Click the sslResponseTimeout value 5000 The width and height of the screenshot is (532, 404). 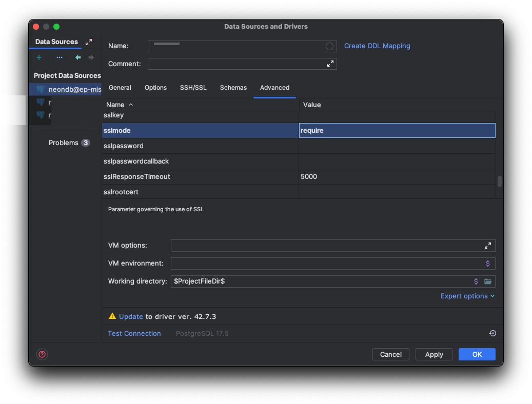(397, 177)
